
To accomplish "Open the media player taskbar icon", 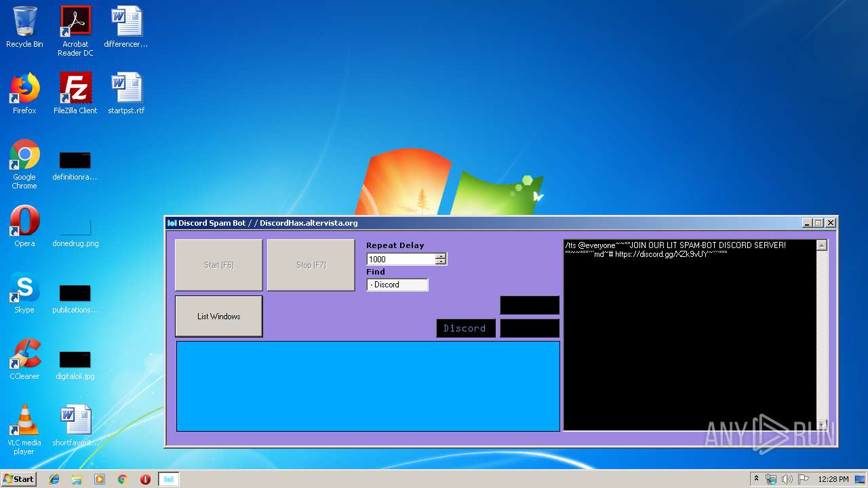I will 100,479.
